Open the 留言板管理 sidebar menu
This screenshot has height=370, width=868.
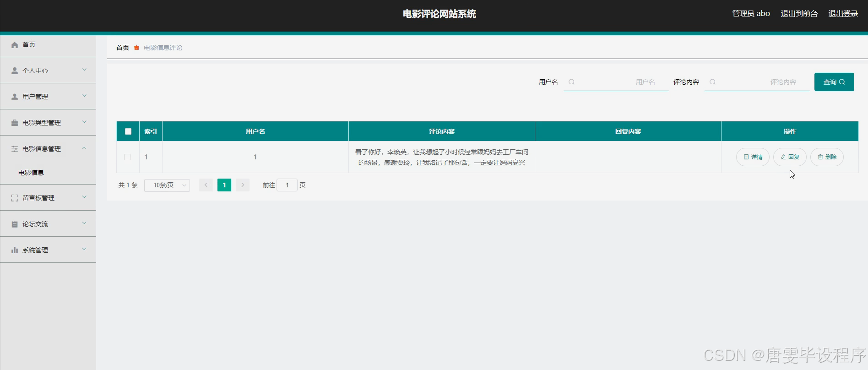point(48,198)
